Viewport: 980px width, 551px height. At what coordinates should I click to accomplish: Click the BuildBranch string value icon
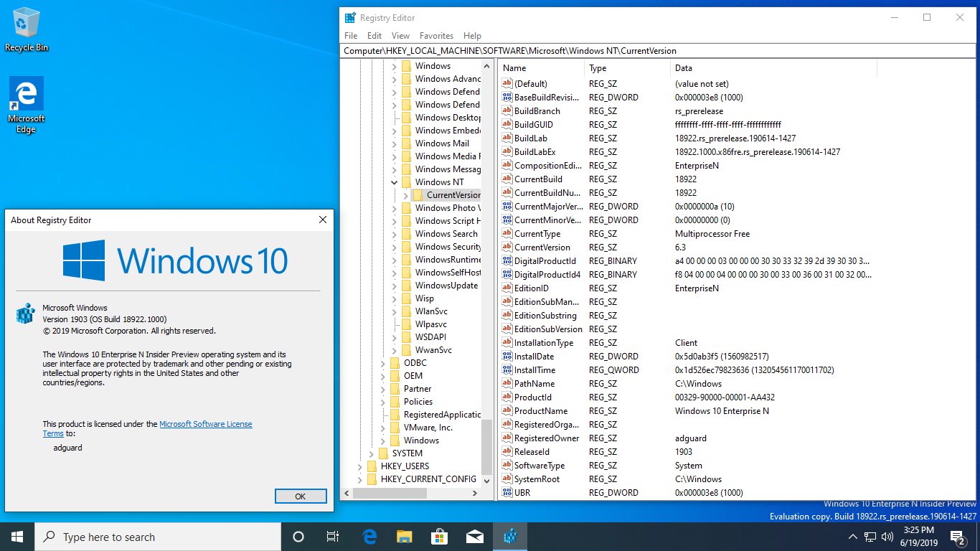[x=507, y=111]
